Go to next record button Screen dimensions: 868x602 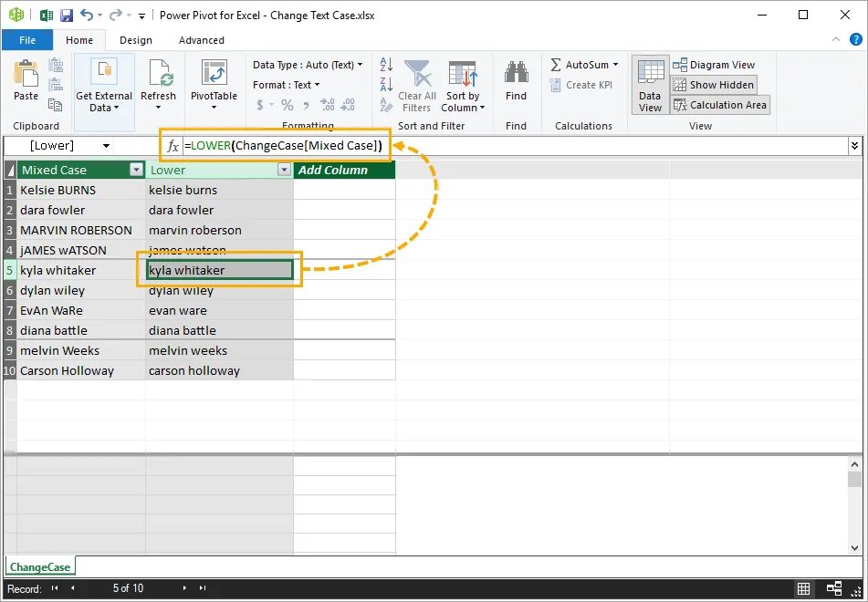[185, 588]
